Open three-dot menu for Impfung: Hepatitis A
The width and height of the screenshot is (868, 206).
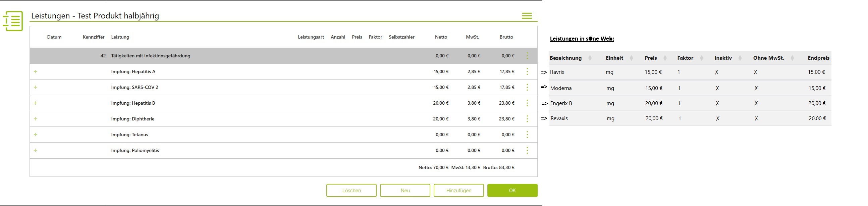coord(527,71)
